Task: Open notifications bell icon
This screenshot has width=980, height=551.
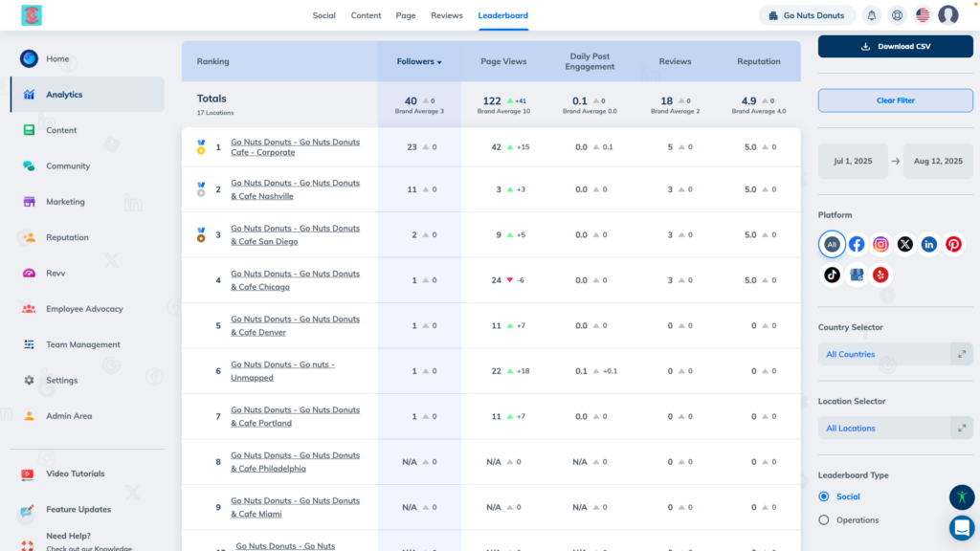Action: coord(871,15)
